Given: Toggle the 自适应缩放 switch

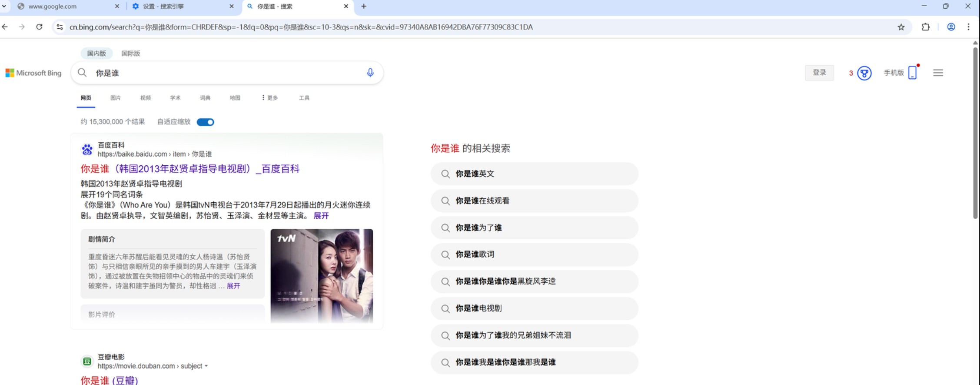Looking at the screenshot, I should click(x=205, y=122).
